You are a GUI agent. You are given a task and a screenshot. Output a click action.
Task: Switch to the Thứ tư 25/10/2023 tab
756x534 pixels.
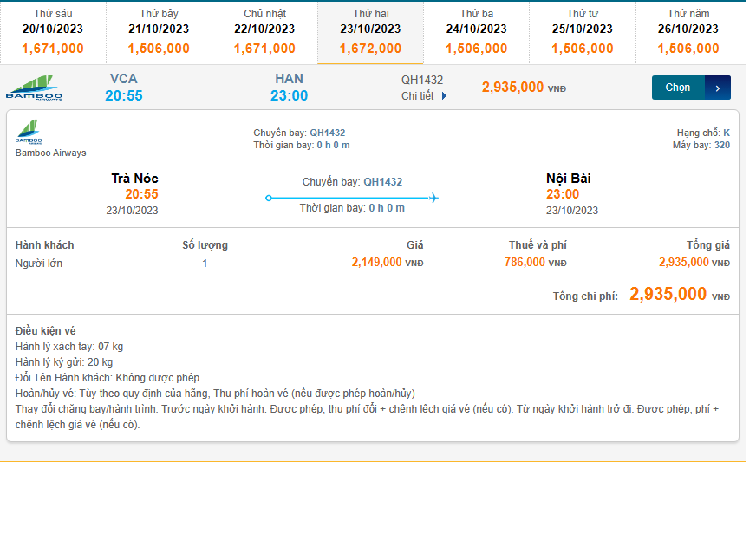582,32
